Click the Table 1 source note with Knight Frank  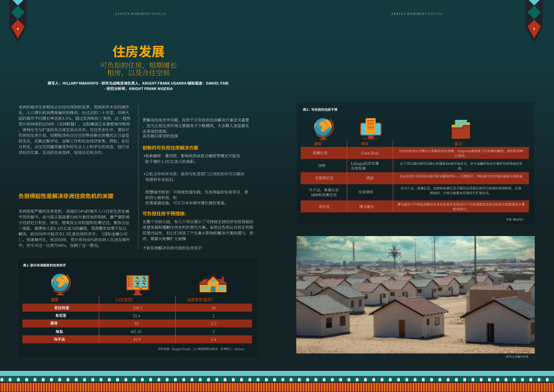coord(201,349)
